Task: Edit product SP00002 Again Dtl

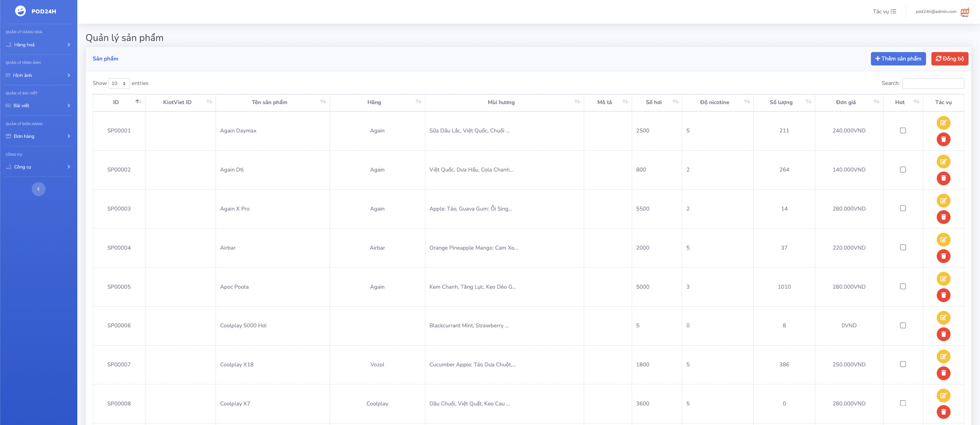Action: 943,162
